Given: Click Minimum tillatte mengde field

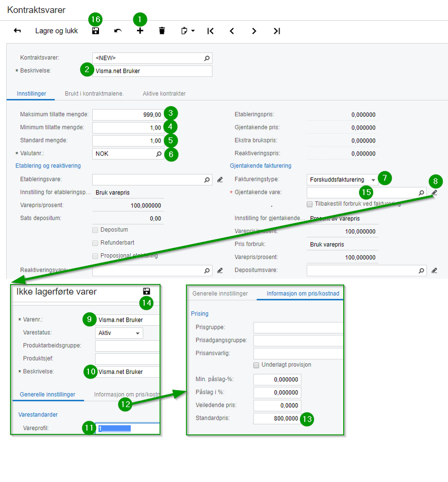Looking at the screenshot, I should coord(128,127).
